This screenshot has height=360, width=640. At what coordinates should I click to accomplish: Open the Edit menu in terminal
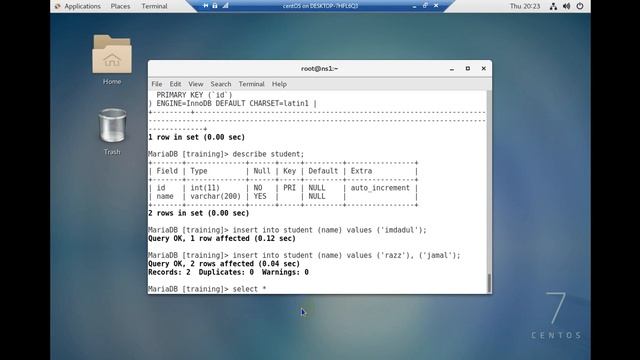(175, 84)
